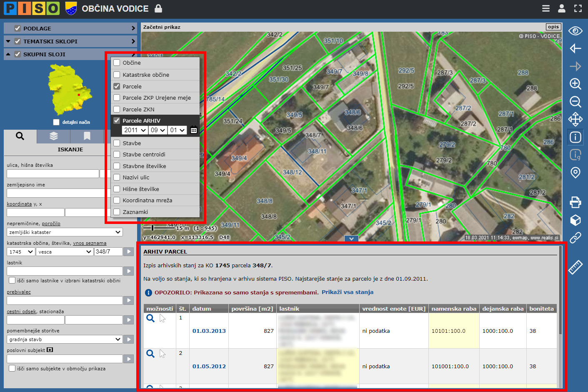Toggle fullscreen mode icon

(x=578, y=8)
